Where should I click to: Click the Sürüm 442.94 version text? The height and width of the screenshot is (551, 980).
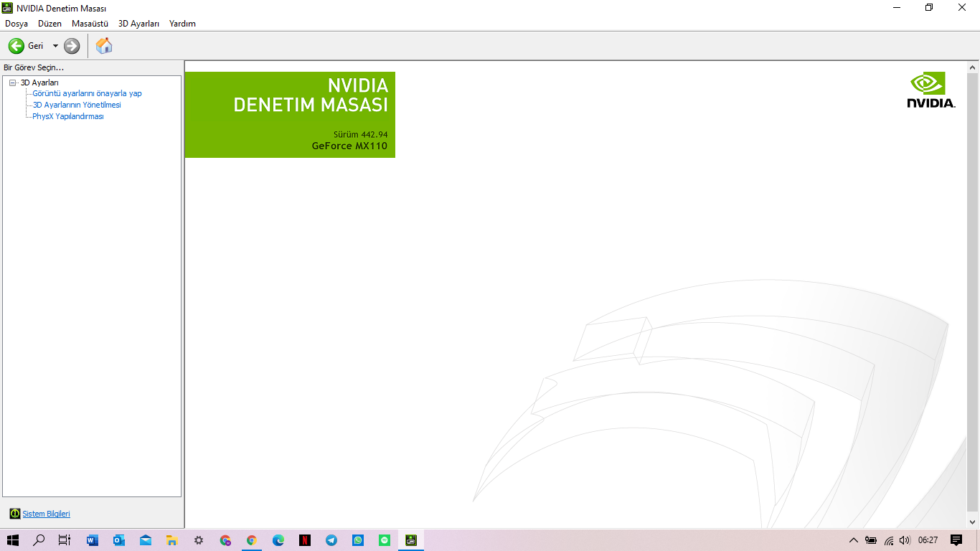360,134
